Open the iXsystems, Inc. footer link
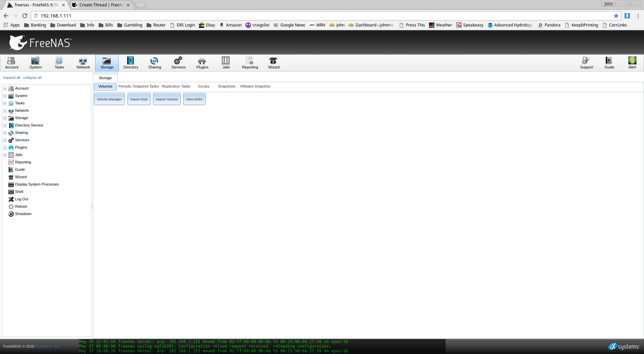 tap(48, 347)
